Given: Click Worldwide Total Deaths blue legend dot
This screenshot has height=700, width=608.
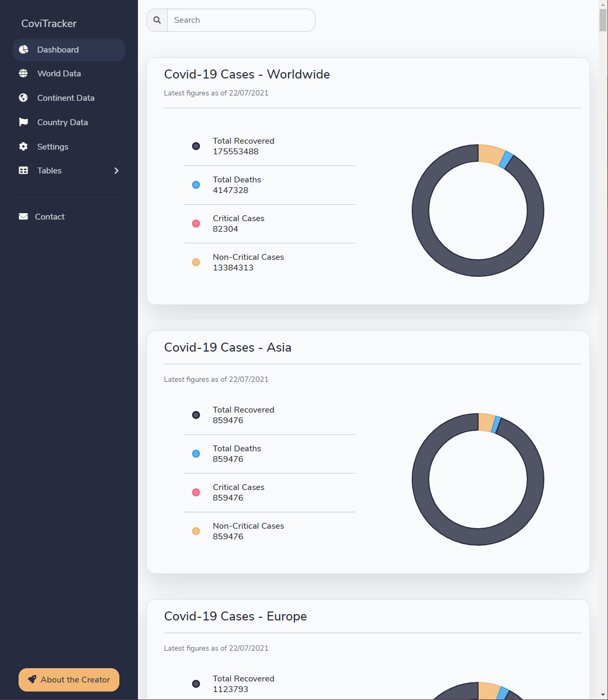Looking at the screenshot, I should [x=196, y=185].
